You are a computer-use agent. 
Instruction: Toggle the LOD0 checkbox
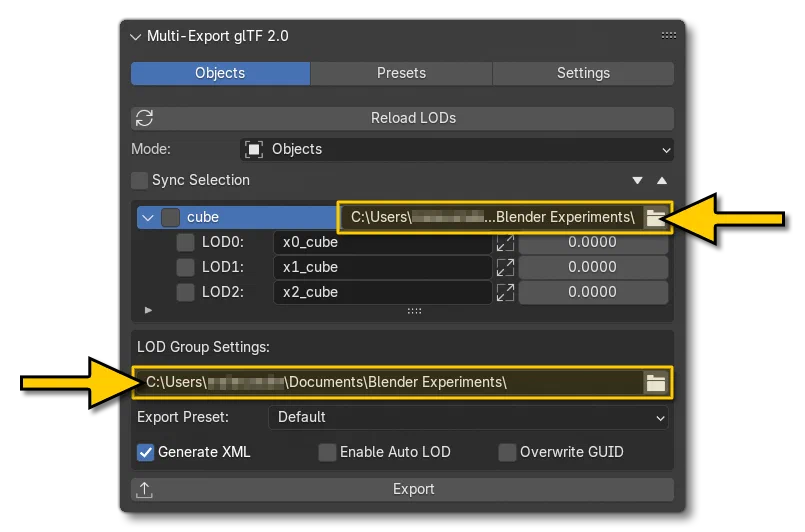(x=185, y=242)
